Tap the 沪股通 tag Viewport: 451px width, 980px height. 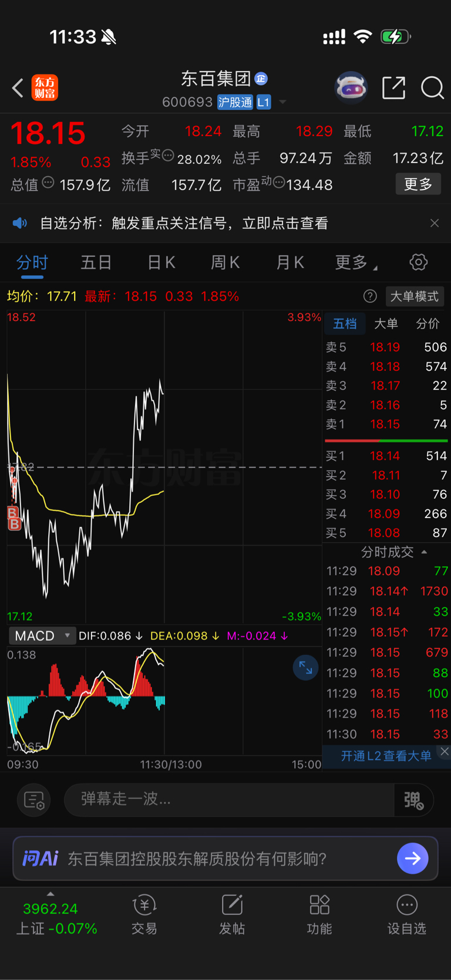(x=235, y=102)
